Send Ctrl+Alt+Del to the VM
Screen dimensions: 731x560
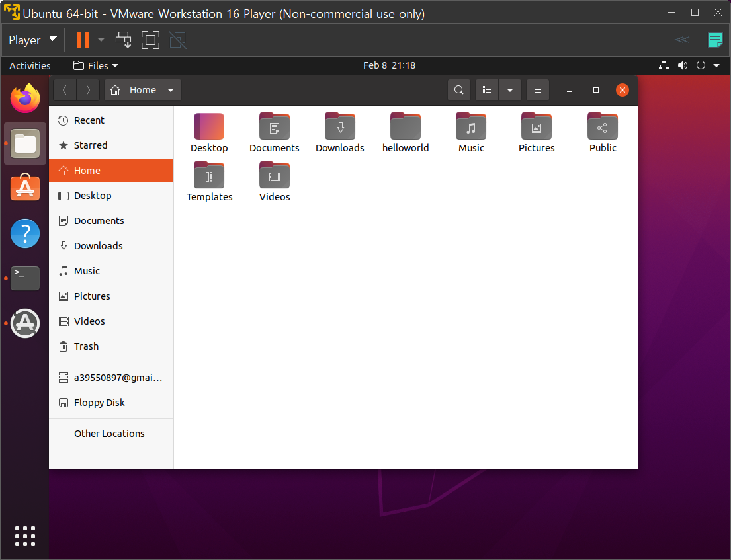(124, 40)
